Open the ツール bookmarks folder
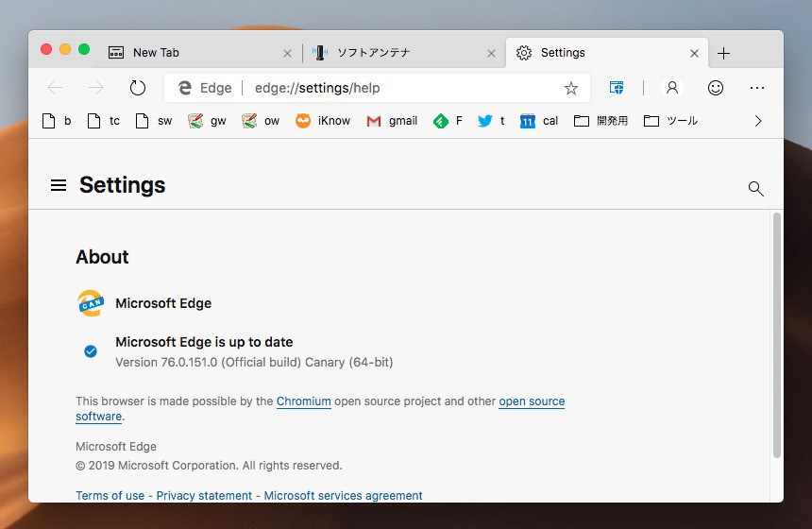Image resolution: width=812 pixels, height=529 pixels. coord(670,121)
